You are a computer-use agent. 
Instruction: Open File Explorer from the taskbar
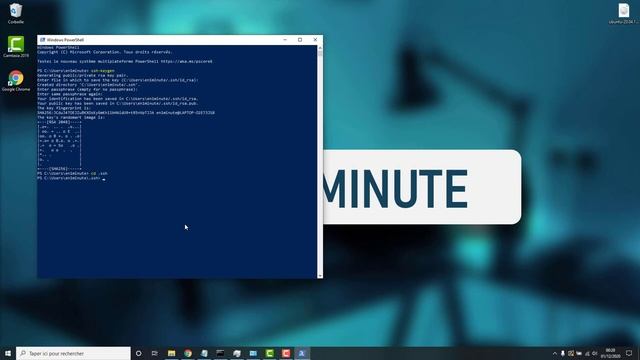171,353
